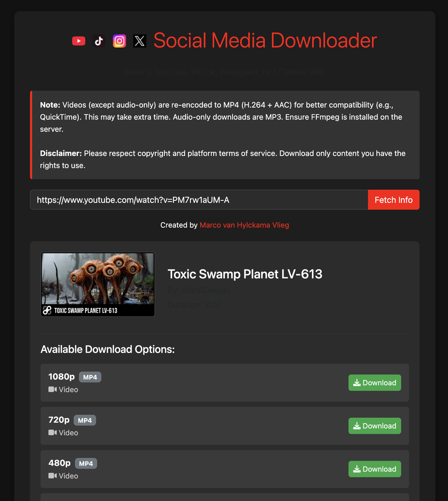Image resolution: width=448 pixels, height=501 pixels.
Task: Click the Social Media Downloader heading
Action: pos(265,41)
